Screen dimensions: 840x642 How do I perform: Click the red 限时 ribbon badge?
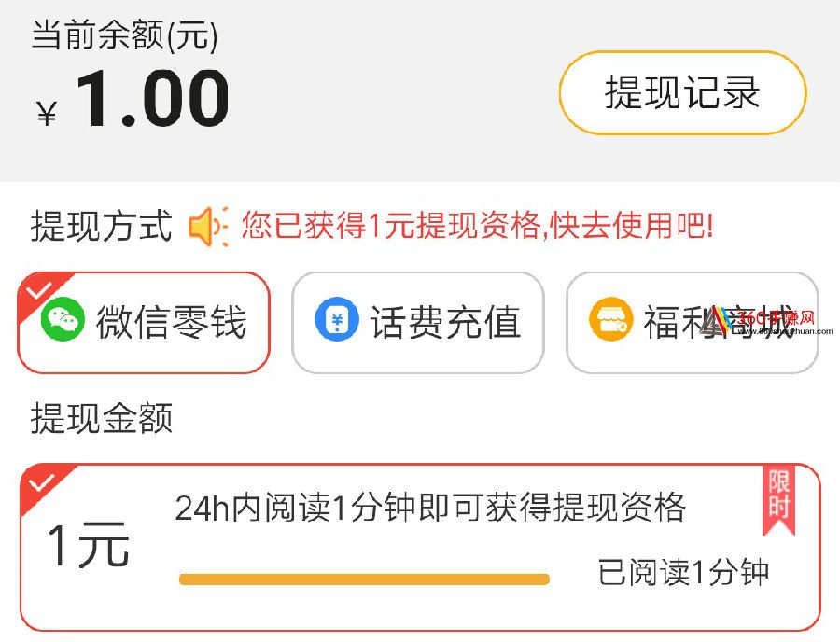[779, 501]
